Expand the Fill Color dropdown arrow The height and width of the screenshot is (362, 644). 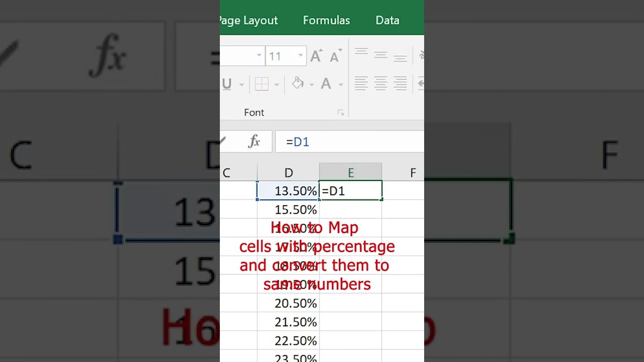click(x=311, y=84)
